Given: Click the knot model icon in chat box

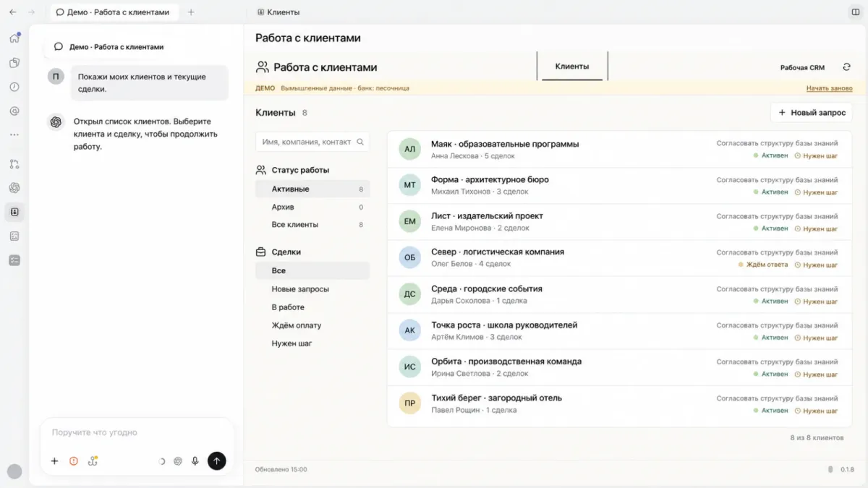Looking at the screenshot, I should click(178, 461).
